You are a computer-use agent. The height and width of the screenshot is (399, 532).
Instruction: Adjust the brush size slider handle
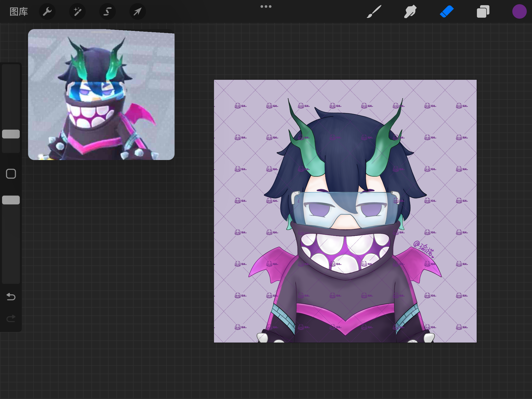click(11, 134)
